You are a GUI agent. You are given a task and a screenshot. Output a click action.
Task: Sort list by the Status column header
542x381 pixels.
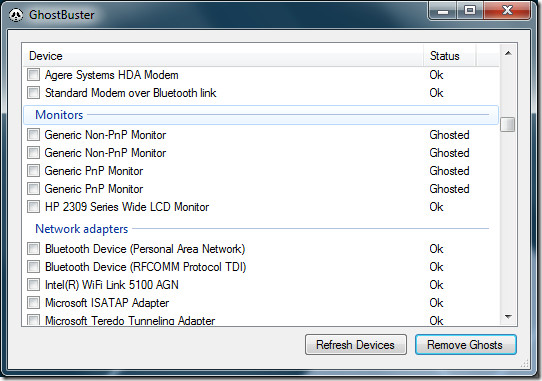coord(450,56)
